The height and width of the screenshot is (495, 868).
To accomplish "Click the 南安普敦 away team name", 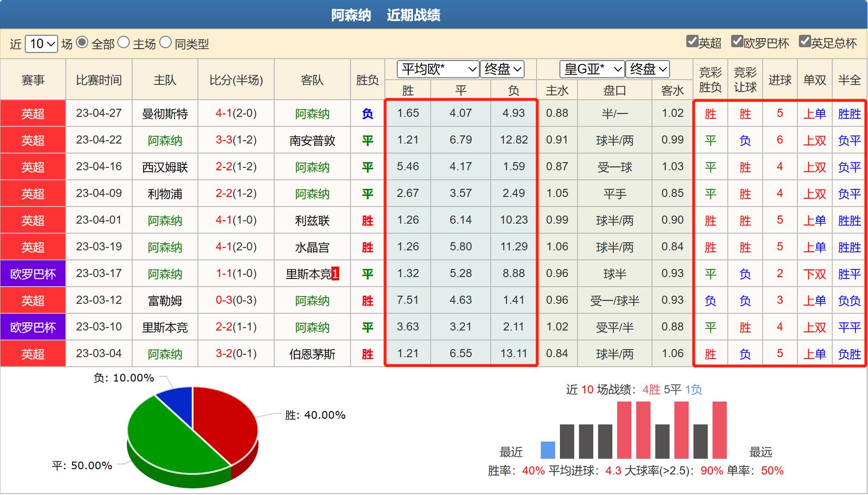I will [312, 140].
